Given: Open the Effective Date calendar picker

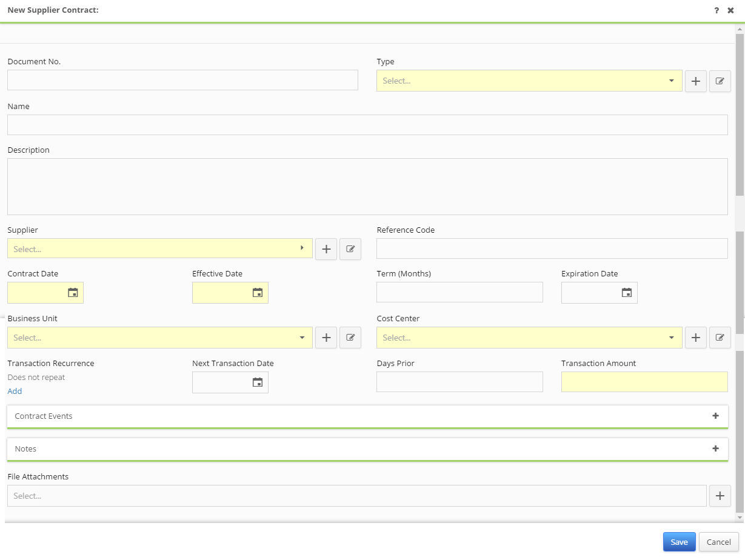Looking at the screenshot, I should [x=257, y=292].
